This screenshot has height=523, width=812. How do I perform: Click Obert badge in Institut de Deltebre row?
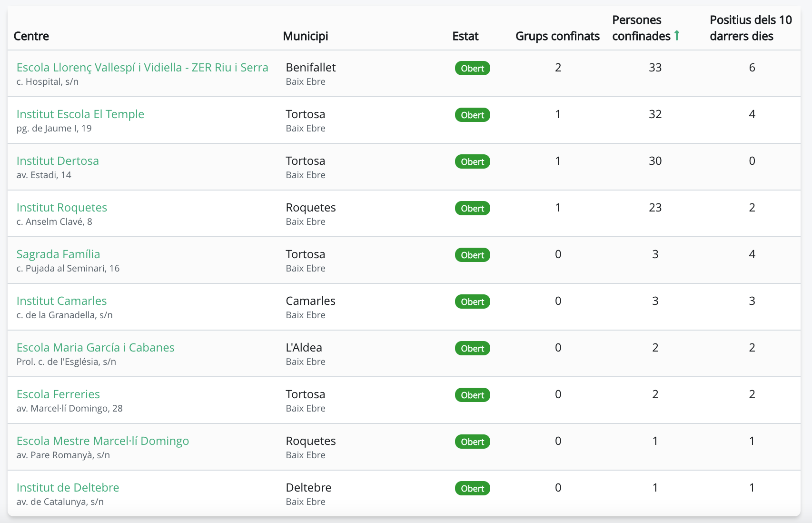pos(472,489)
